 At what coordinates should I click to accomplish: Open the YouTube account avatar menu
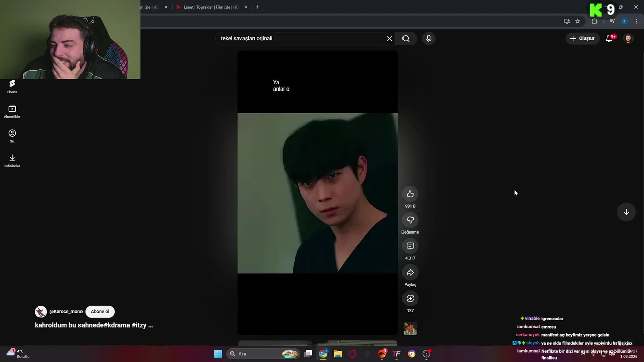click(x=628, y=39)
